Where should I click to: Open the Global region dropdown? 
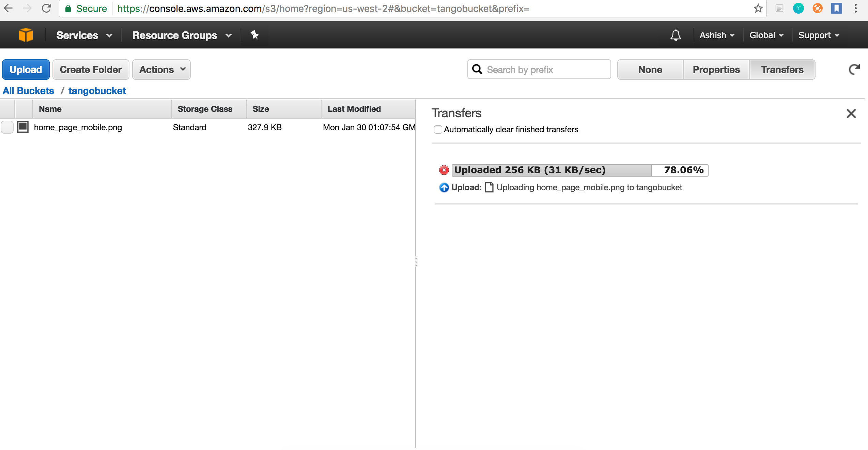tap(766, 35)
